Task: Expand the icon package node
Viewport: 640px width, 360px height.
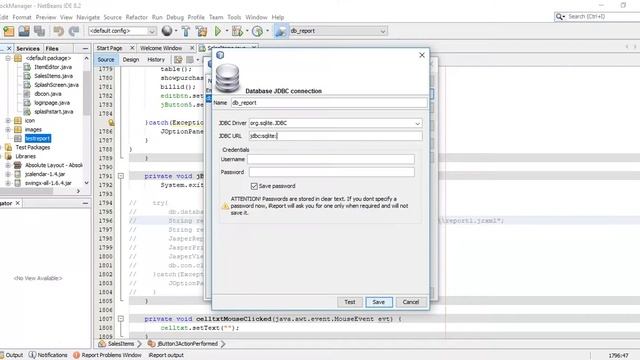Action: coord(8,121)
